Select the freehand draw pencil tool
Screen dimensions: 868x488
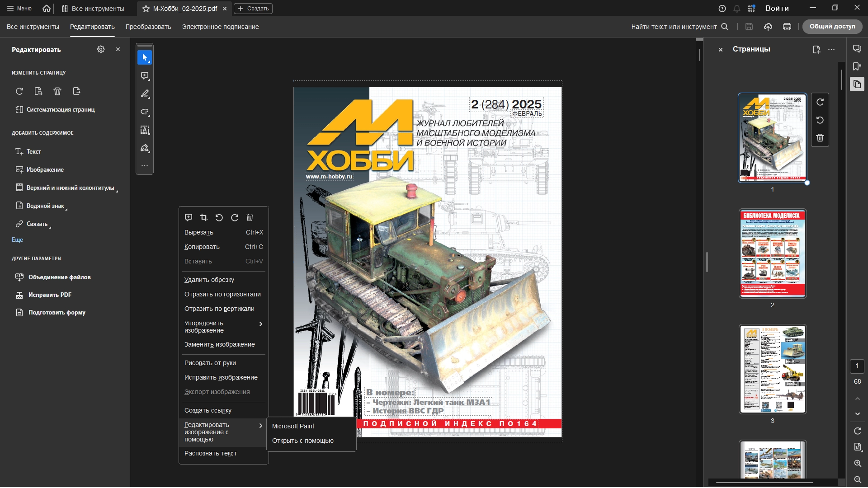[x=145, y=94]
